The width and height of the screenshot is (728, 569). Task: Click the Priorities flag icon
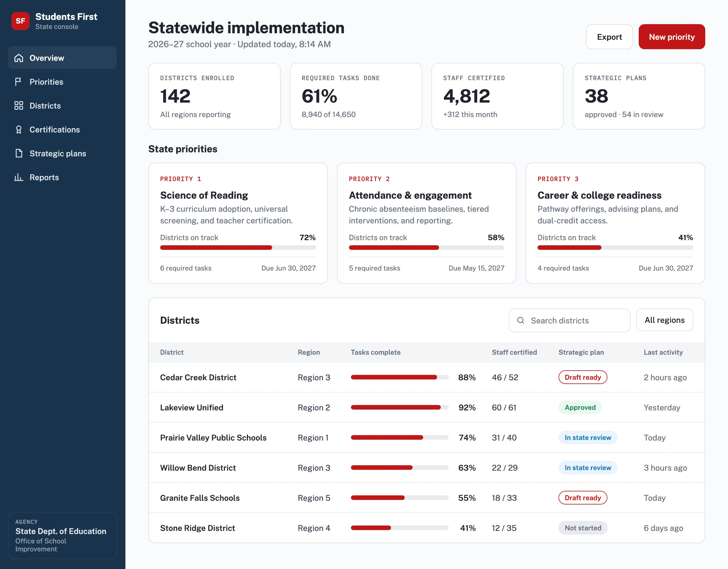(x=19, y=82)
